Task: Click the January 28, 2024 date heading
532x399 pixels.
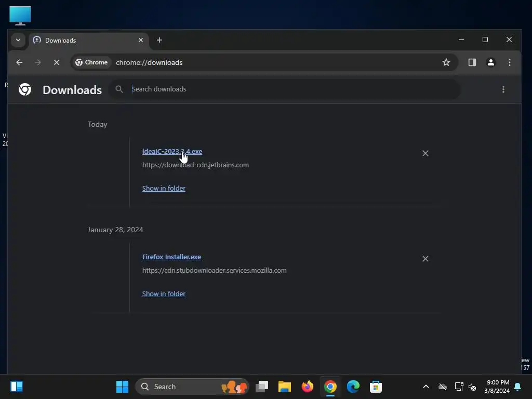Action: click(x=115, y=230)
